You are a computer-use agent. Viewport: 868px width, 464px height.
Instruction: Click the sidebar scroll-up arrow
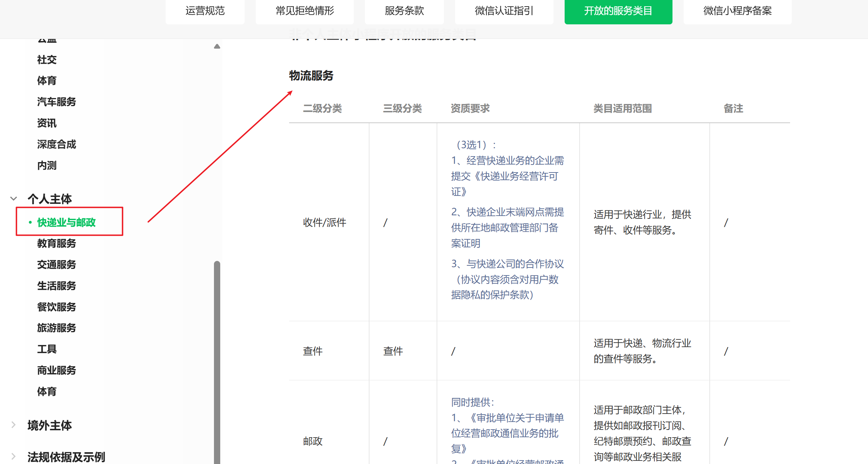pos(217,46)
